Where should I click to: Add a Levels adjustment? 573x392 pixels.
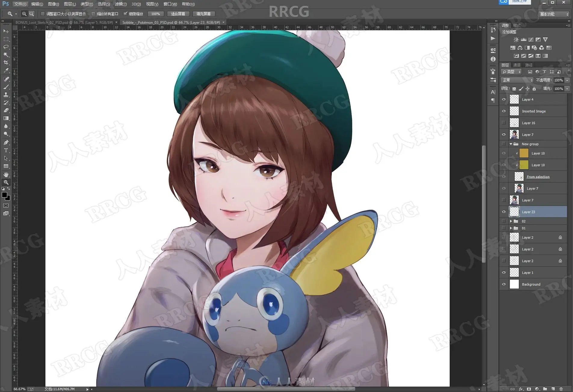[x=524, y=39]
